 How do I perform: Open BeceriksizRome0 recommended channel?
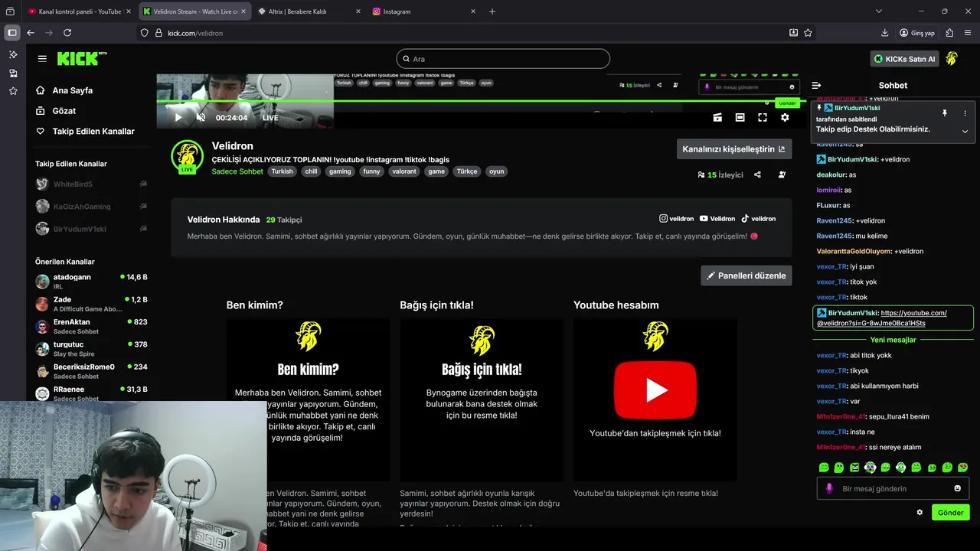tap(91, 371)
